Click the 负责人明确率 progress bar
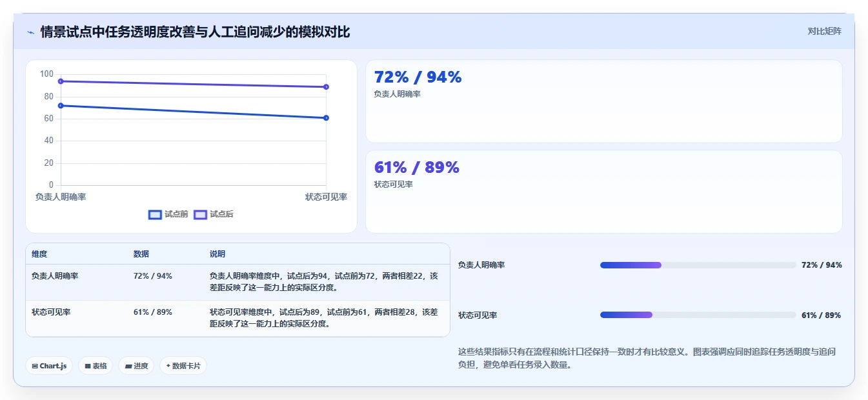This screenshot has height=400, width=868. click(698, 265)
